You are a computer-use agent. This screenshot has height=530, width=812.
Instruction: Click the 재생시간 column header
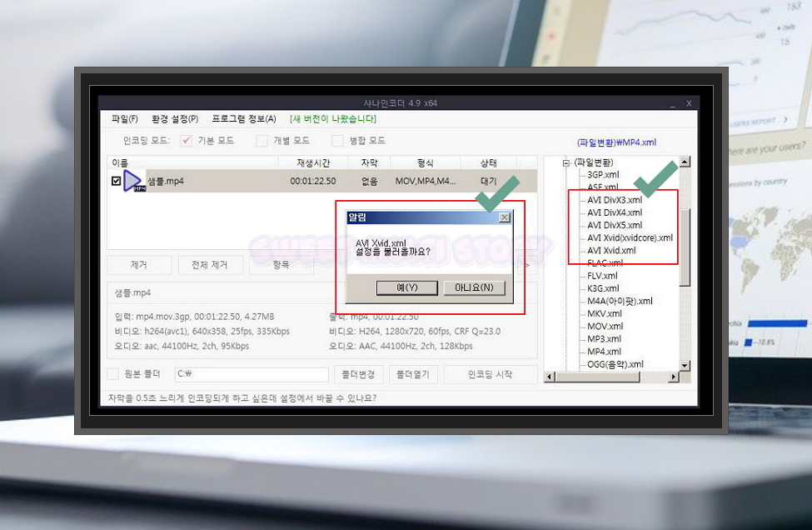coord(313,162)
